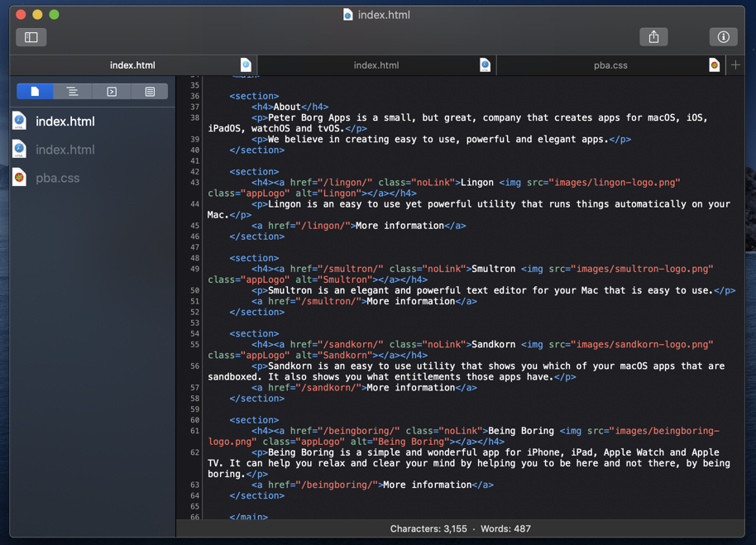Image resolution: width=756 pixels, height=545 pixels.
Task: Click "Being Boring is a simple" paragraph
Action: (469, 463)
